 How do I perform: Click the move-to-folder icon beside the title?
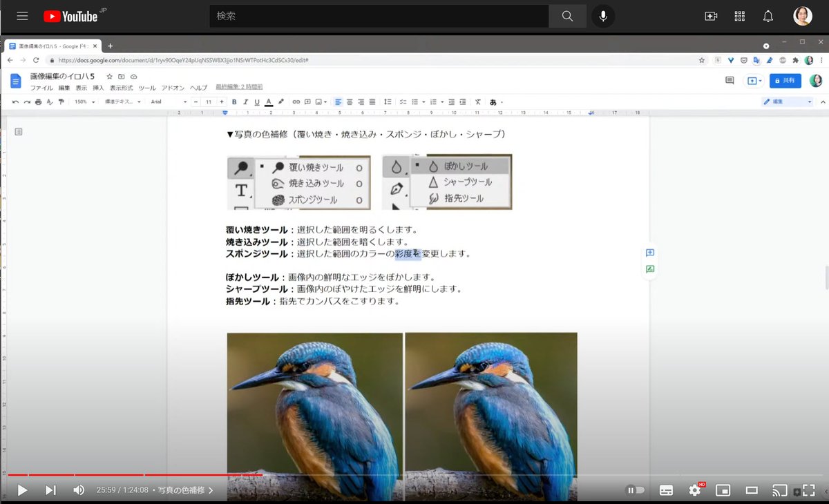point(122,76)
